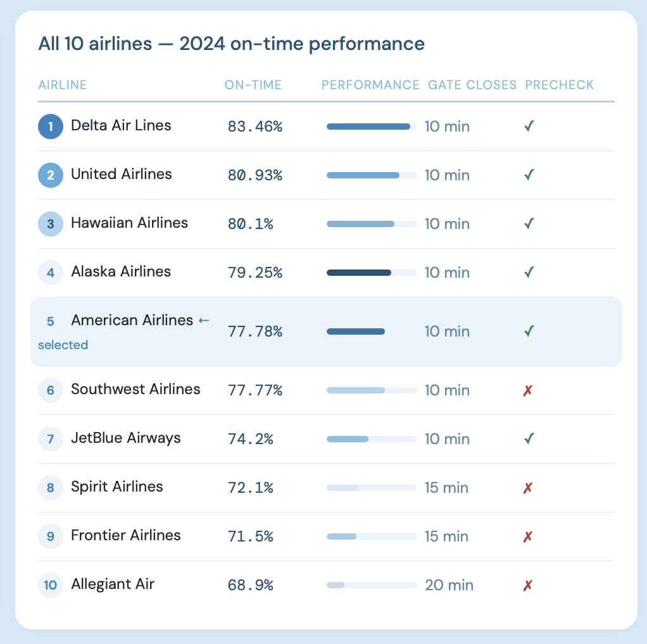Click Southwest's red PreCheck X mark

[x=528, y=390]
